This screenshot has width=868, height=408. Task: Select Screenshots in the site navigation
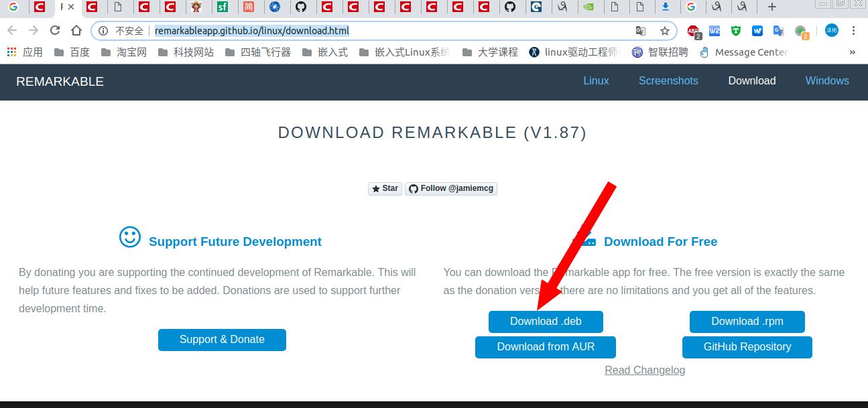668,80
